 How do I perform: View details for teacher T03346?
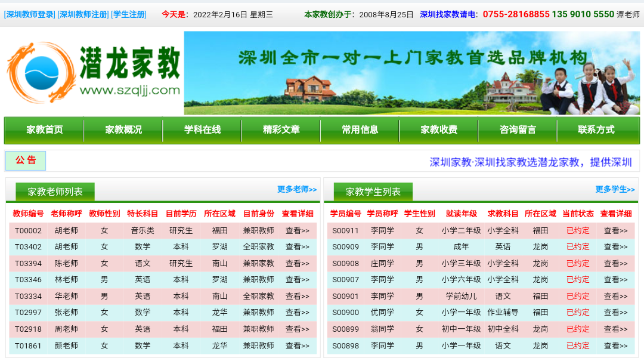coord(298,279)
